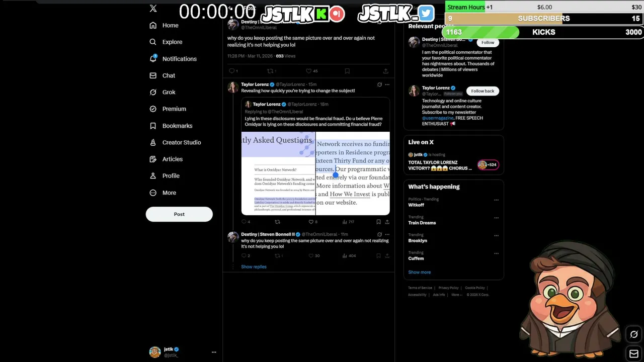Click Taylor Lorenz's avatar on her reply
Image resolution: width=644 pixels, height=362 pixels.
232,87
